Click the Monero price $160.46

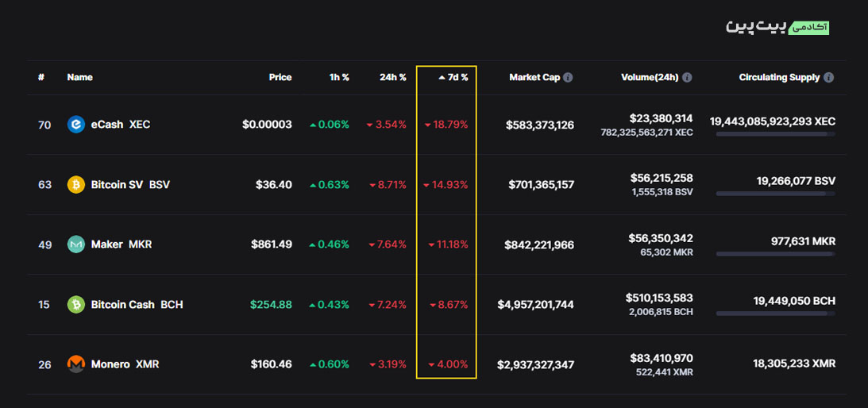tap(272, 365)
